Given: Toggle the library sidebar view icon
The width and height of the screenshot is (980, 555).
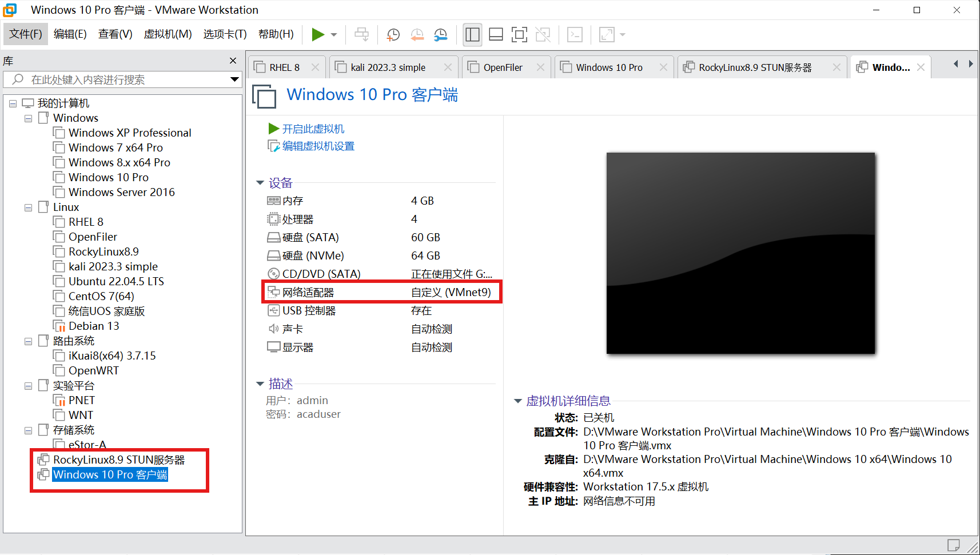Looking at the screenshot, I should pyautogui.click(x=472, y=35).
